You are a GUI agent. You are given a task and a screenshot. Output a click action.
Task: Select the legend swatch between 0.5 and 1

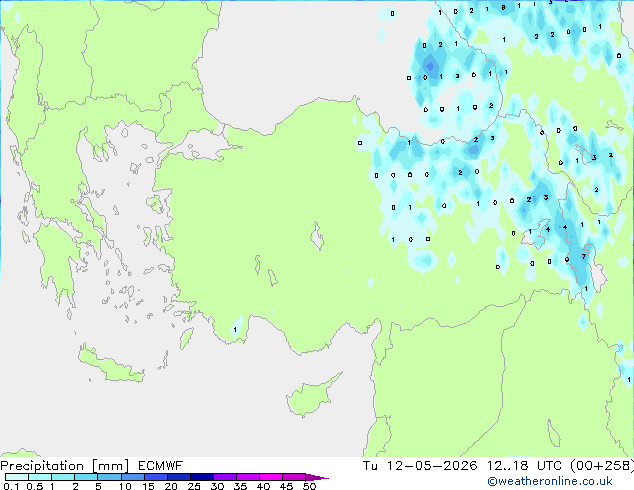tap(40, 477)
